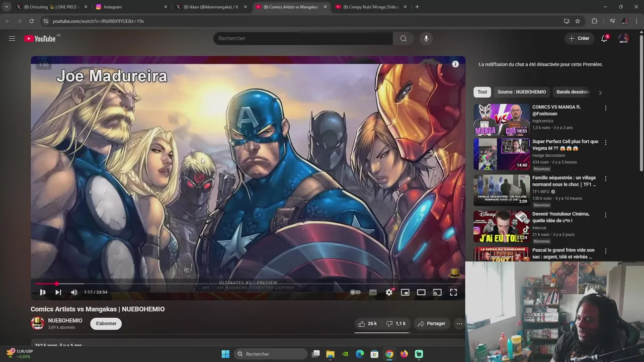
Task: Reload the current page
Action: pos(31,21)
